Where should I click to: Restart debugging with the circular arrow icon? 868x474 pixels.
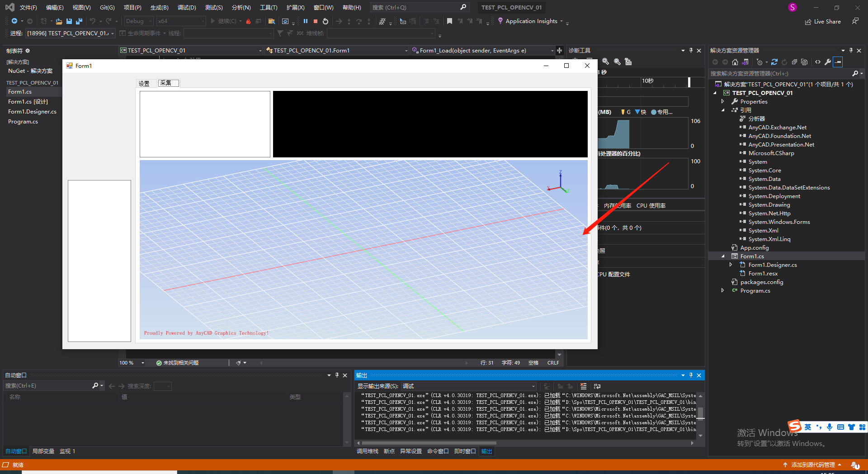[325, 21]
